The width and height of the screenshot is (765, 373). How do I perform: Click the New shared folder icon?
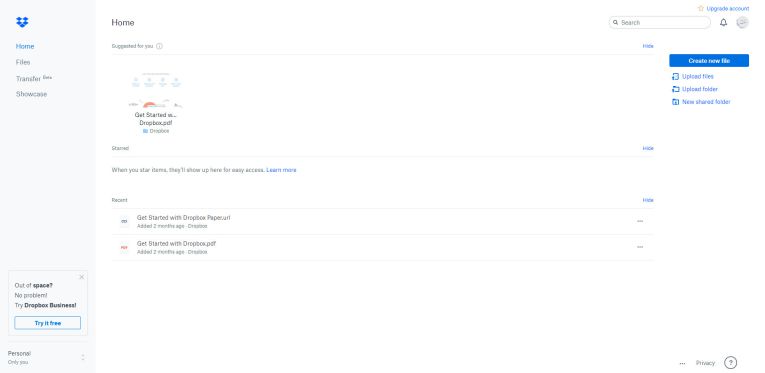coord(675,102)
